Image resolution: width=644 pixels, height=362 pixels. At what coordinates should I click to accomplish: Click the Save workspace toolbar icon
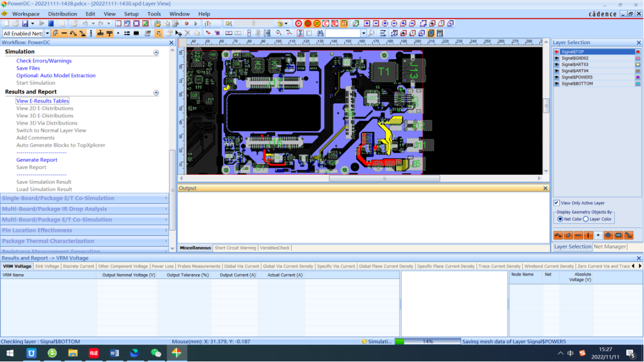pos(25,23)
